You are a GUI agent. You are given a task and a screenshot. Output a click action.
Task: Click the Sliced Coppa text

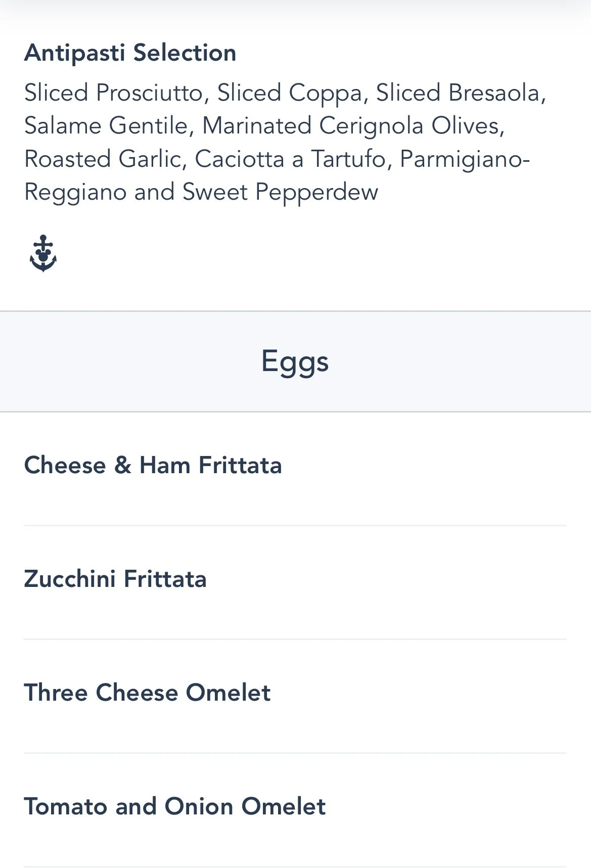289,93
